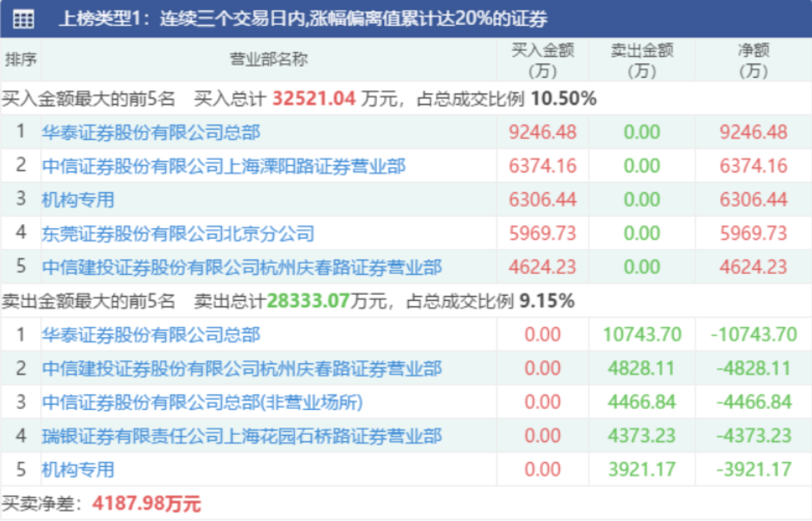Click the table grid icon in the header

23,19
